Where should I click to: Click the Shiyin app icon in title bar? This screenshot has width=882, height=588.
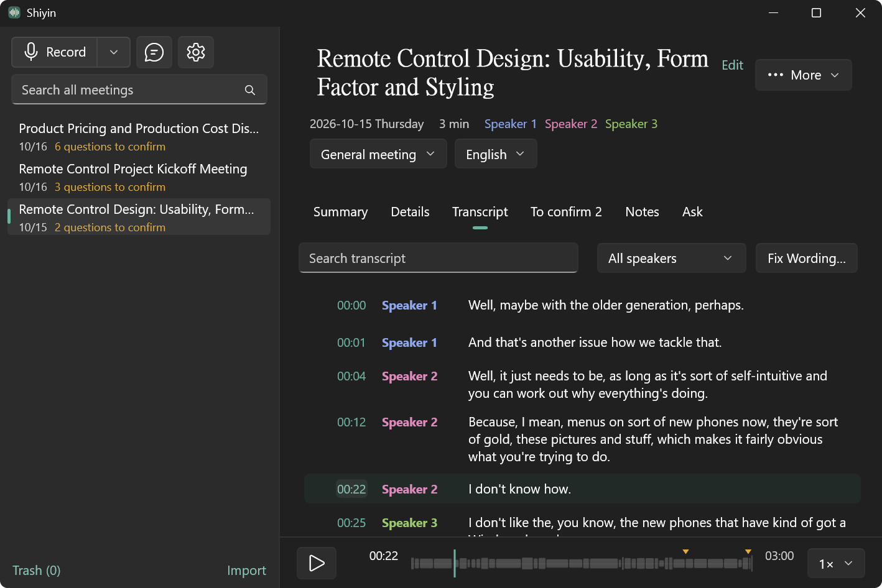point(14,13)
